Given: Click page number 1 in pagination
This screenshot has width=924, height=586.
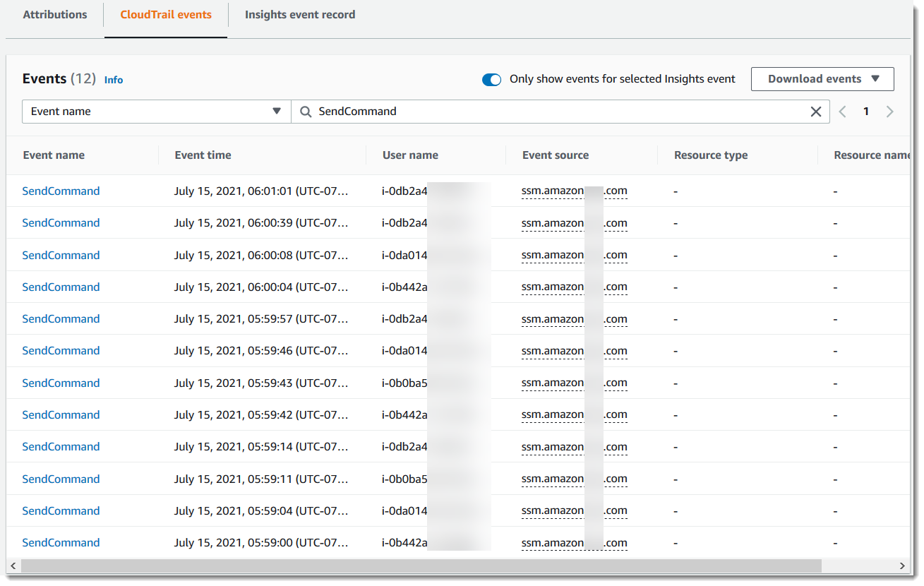Looking at the screenshot, I should tap(866, 112).
